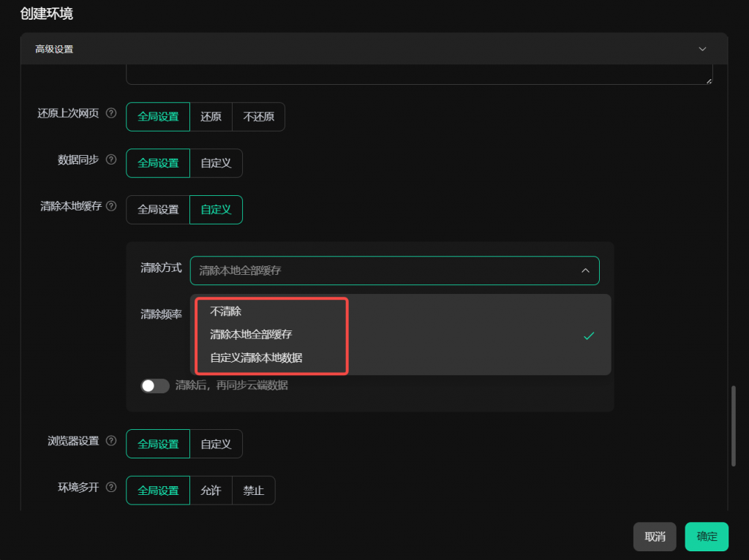Click help icon next to 浏览器设置

(x=111, y=441)
